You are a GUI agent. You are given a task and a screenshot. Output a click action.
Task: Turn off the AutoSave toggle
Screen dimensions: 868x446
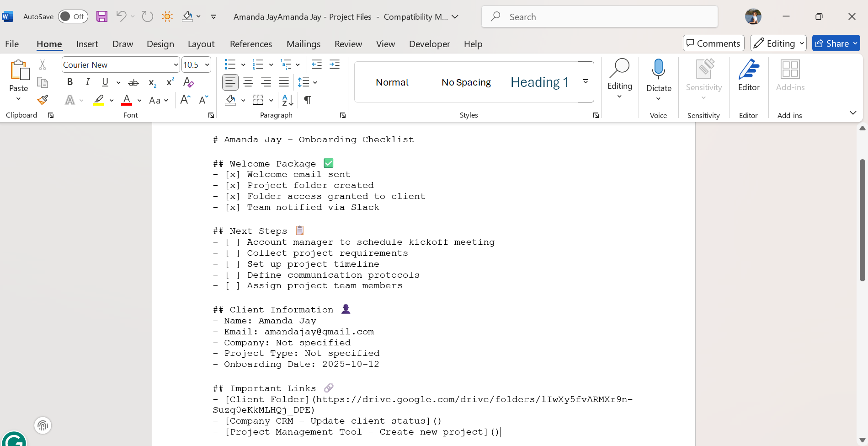pos(73,16)
